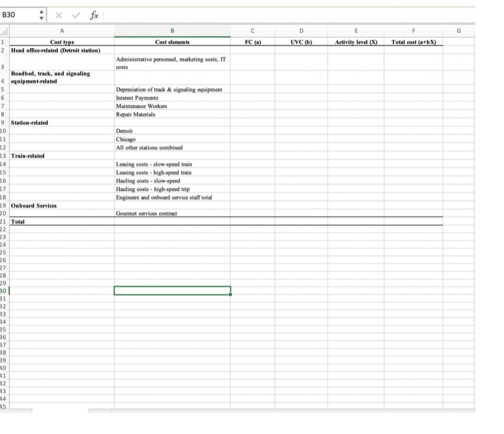The image size is (504, 434).
Task: Select the Detroit cell in Station-related section
Action: point(172,131)
